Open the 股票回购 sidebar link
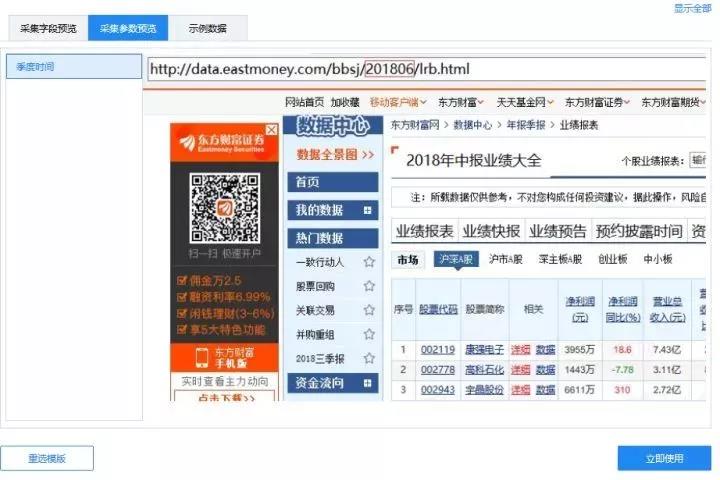Screen dimensions: 720x480 315,286
